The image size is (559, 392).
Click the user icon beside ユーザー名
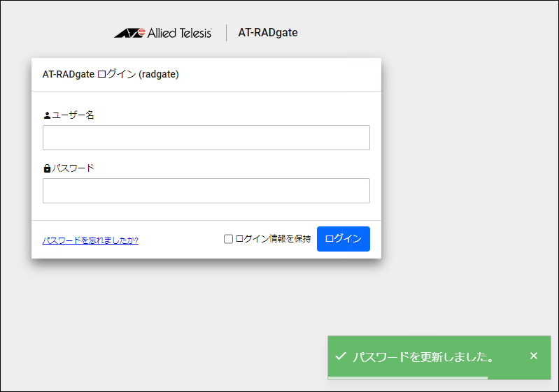click(x=47, y=115)
